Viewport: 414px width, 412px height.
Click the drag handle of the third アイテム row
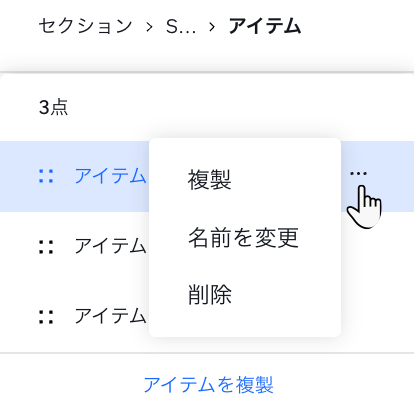(46, 317)
